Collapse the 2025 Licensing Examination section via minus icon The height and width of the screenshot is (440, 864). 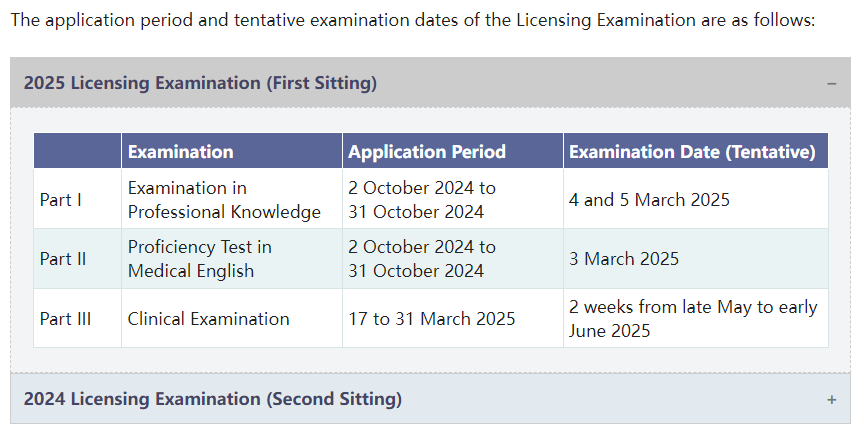[831, 84]
